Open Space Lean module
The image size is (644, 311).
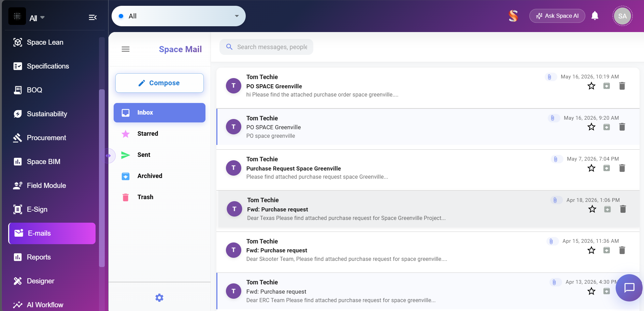[x=52, y=42]
